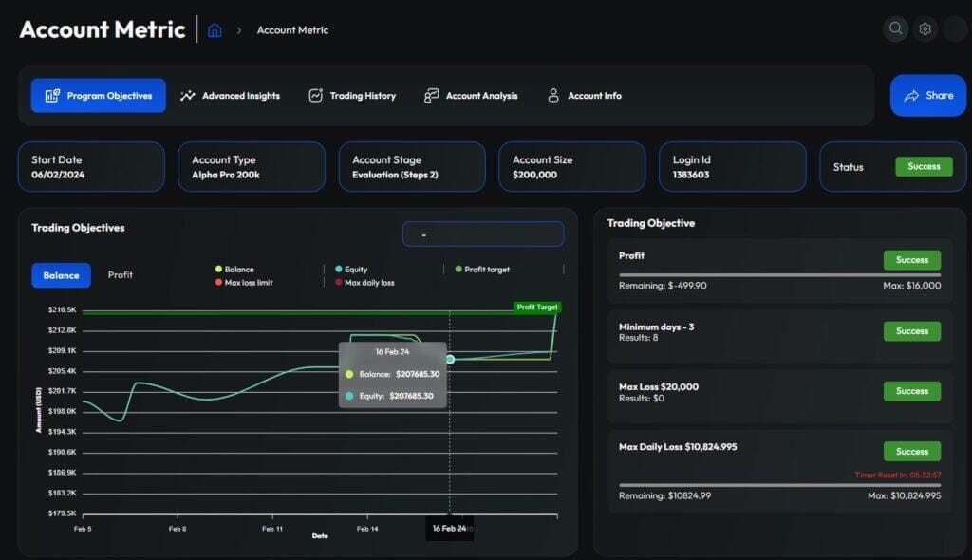Open the date range selector above the chart
Viewport: 972px width, 560px height.
[483, 233]
